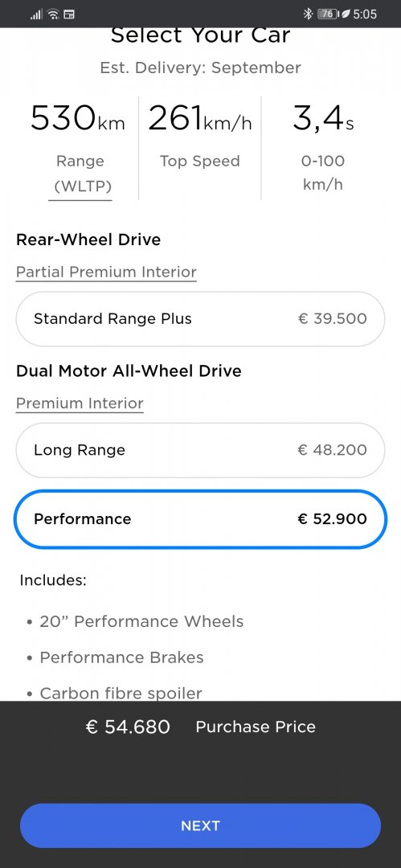Tap the Wi-Fi signal icon

tap(53, 14)
